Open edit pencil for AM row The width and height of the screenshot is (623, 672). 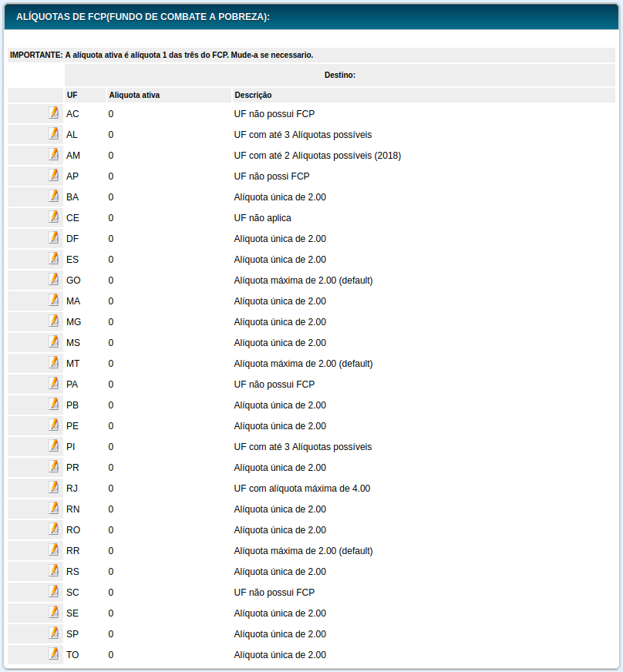click(54, 154)
